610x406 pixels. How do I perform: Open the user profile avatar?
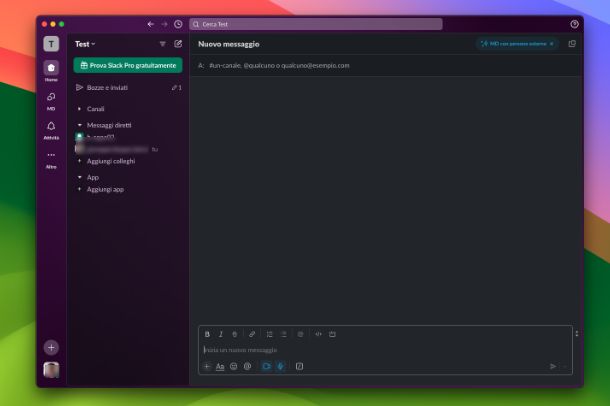(x=51, y=370)
